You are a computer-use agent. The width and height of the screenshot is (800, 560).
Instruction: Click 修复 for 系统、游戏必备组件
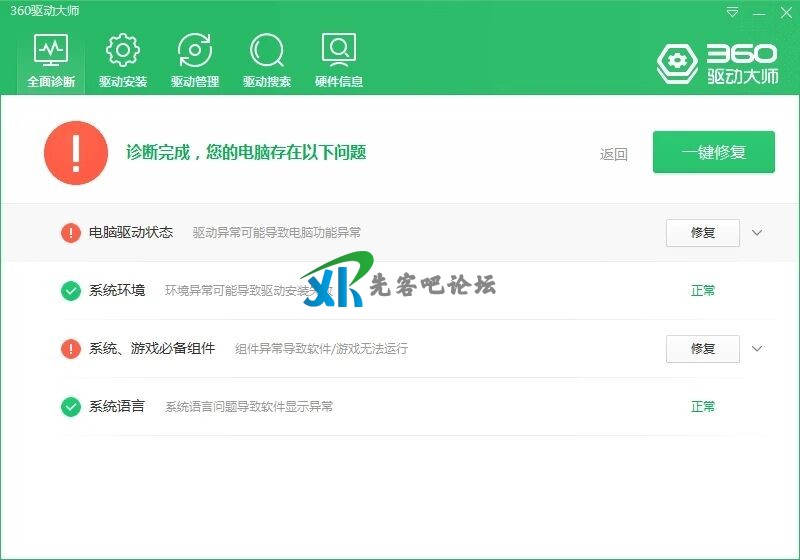point(703,349)
